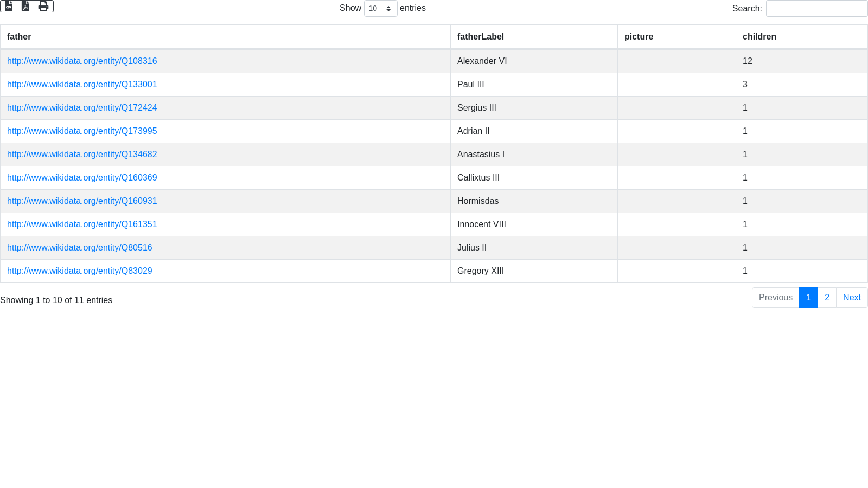Click the Previous pagination button
The image size is (868, 488).
(775, 298)
